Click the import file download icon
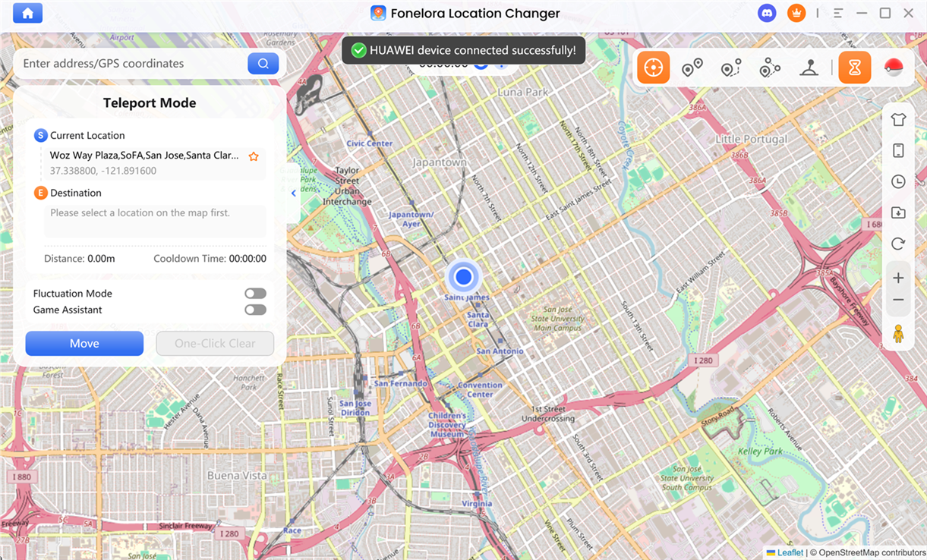This screenshot has height=560, width=927. tap(898, 212)
